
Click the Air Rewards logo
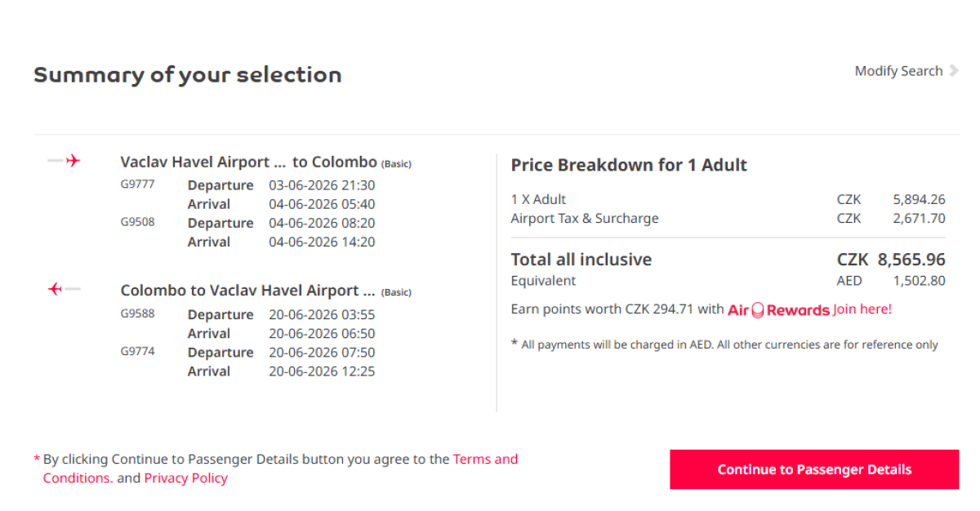click(x=778, y=310)
